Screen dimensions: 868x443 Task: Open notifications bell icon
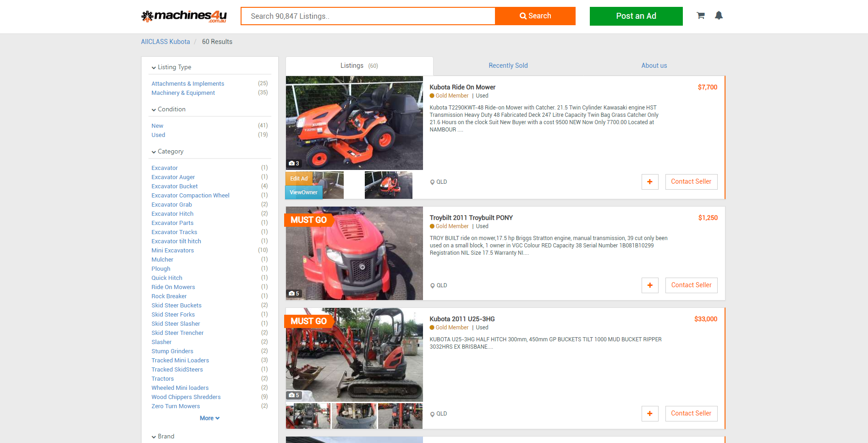tap(719, 16)
